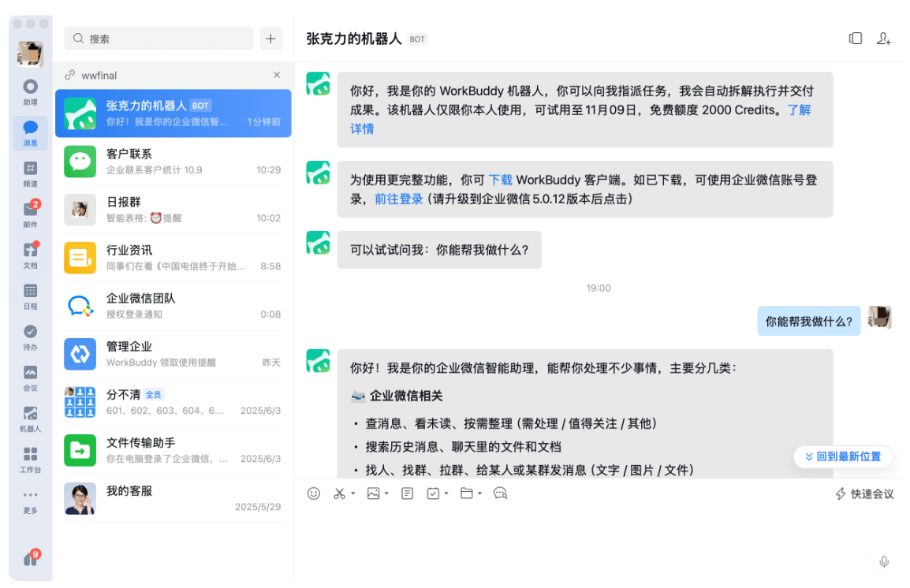Click bot avatar beside 可以试试问我 message
Image resolution: width=910 pixels, height=588 pixels.
pos(318,243)
